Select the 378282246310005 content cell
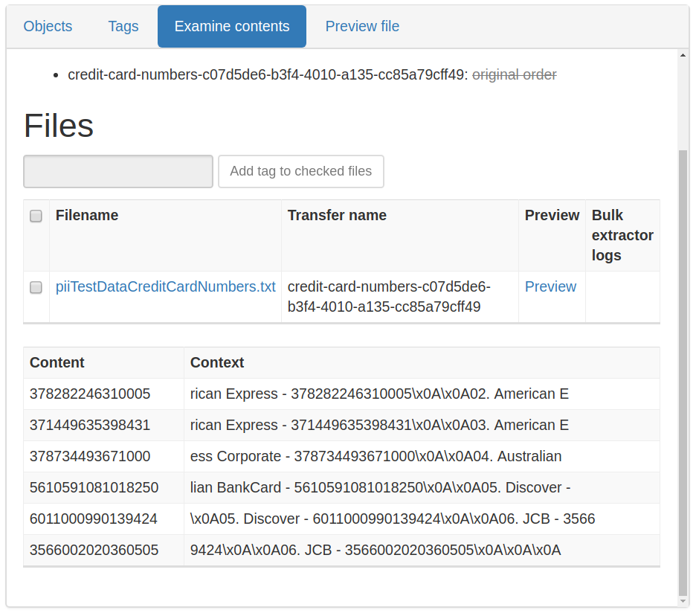The width and height of the screenshot is (696, 616). 90,394
